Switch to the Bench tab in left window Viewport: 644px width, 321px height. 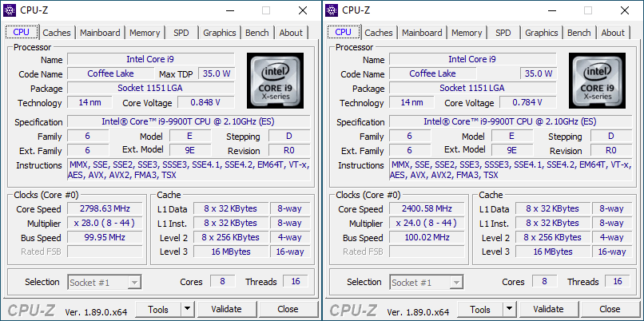pos(257,33)
